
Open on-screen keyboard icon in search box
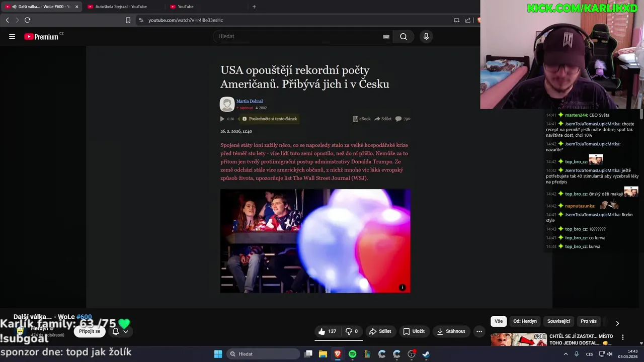point(386,37)
